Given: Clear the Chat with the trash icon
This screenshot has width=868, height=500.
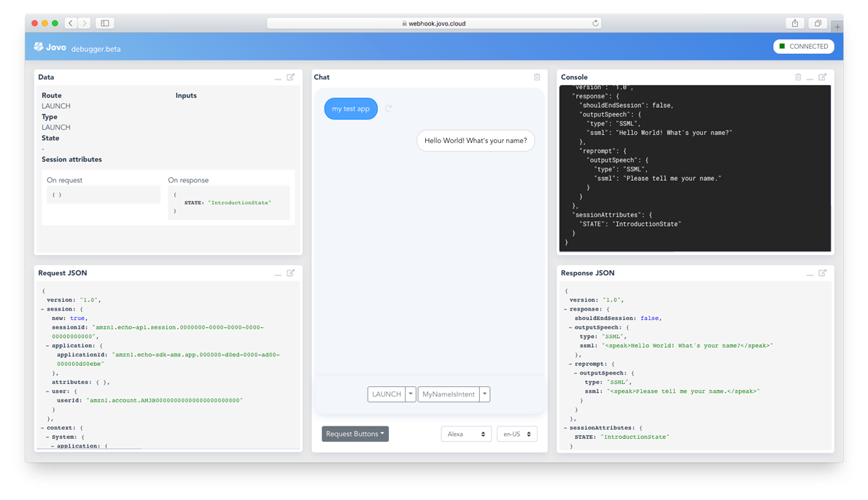Looking at the screenshot, I should (x=537, y=77).
